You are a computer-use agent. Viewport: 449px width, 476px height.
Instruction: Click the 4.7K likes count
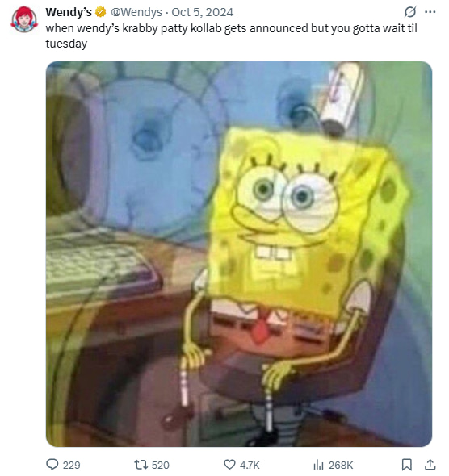[250, 465]
